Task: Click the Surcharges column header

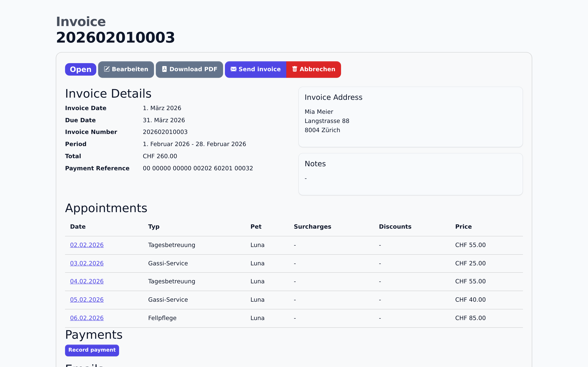Action: [x=312, y=227]
